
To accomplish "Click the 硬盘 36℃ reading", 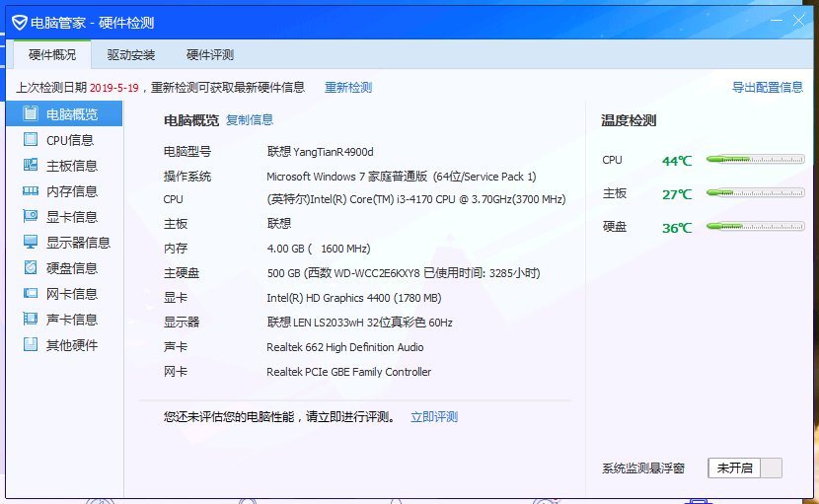I will click(x=677, y=228).
